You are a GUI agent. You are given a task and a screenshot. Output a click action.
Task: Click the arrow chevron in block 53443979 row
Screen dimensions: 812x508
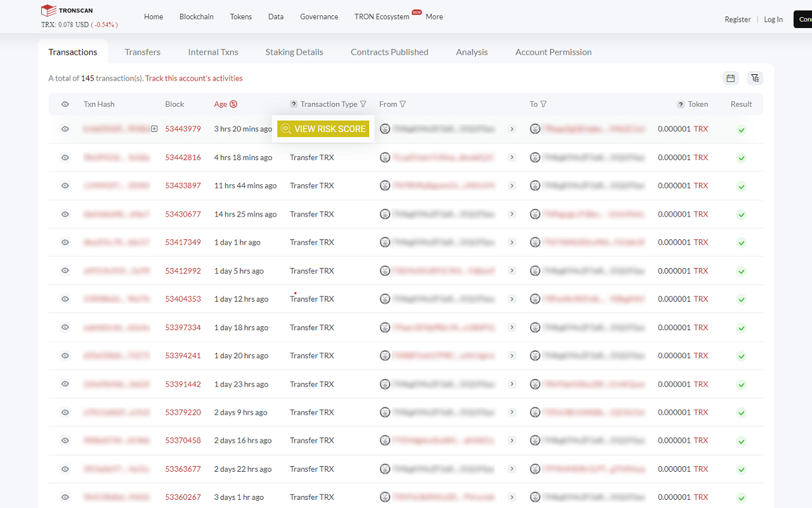pyautogui.click(x=512, y=129)
